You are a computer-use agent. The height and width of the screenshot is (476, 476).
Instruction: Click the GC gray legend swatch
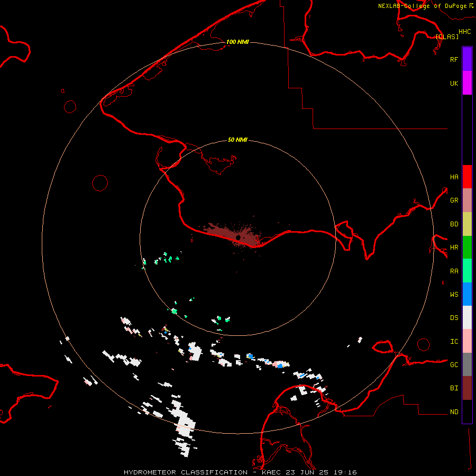click(467, 364)
